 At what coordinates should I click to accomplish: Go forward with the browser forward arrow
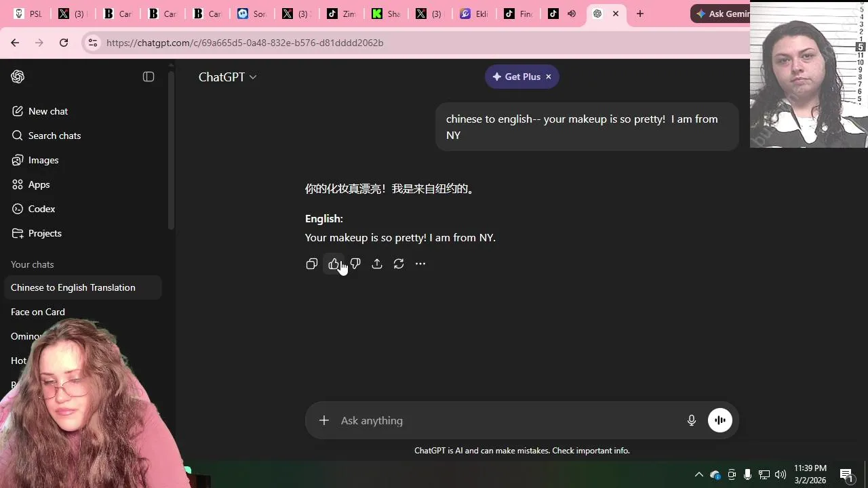click(x=39, y=43)
